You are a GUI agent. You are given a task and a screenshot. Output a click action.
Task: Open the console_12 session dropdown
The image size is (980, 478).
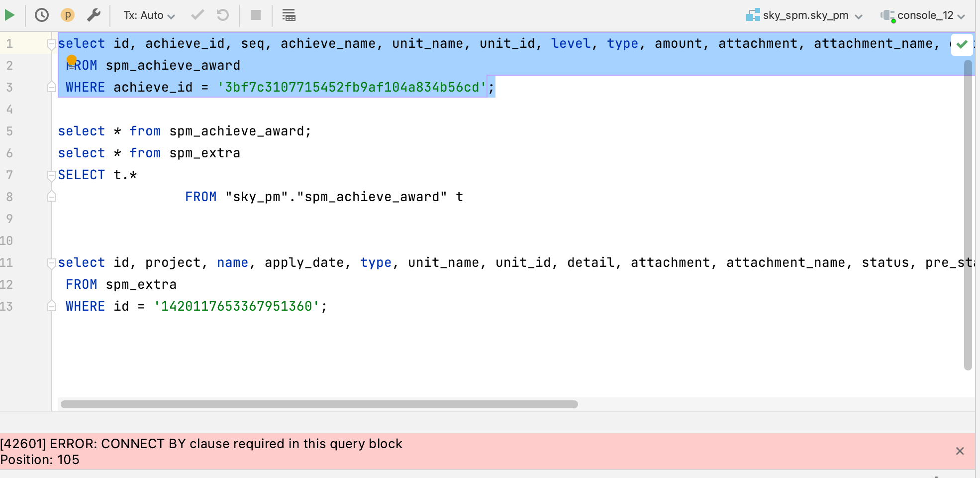pyautogui.click(x=926, y=15)
